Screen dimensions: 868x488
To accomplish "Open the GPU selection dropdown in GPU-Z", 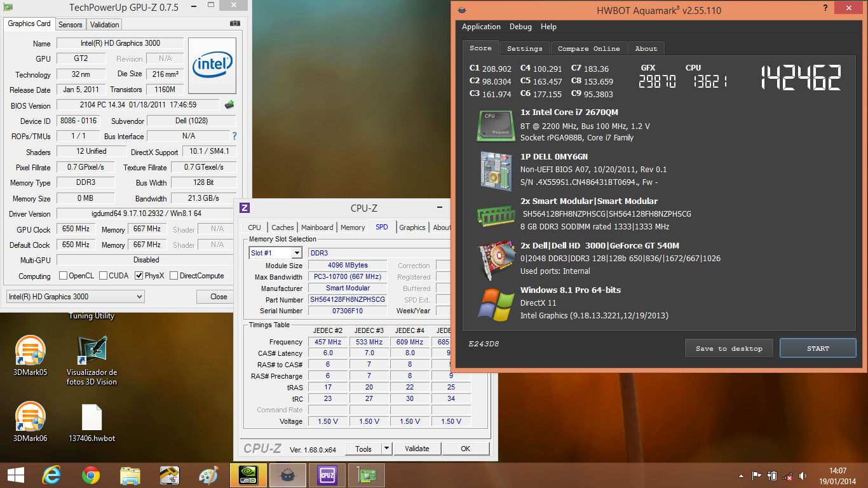I will (75, 297).
